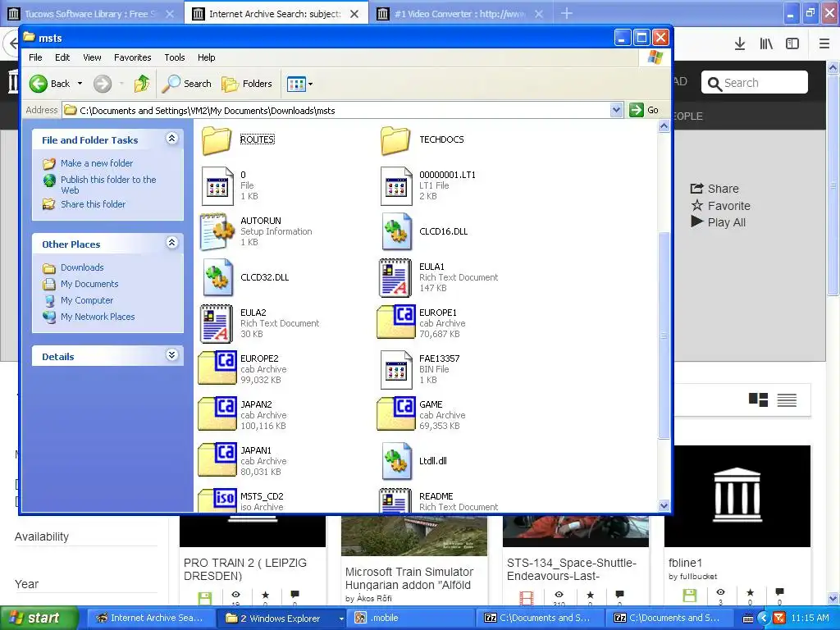Select the file named 0
Screen dimensions: 840x630
pos(217,186)
